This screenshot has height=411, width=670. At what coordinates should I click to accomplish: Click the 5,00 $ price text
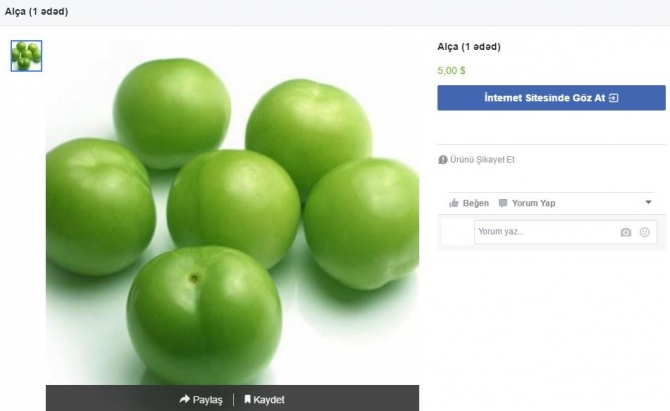[451, 70]
